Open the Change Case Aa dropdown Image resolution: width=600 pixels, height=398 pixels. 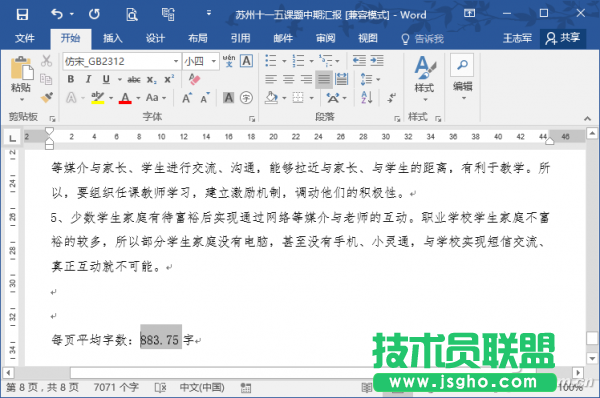tap(155, 98)
